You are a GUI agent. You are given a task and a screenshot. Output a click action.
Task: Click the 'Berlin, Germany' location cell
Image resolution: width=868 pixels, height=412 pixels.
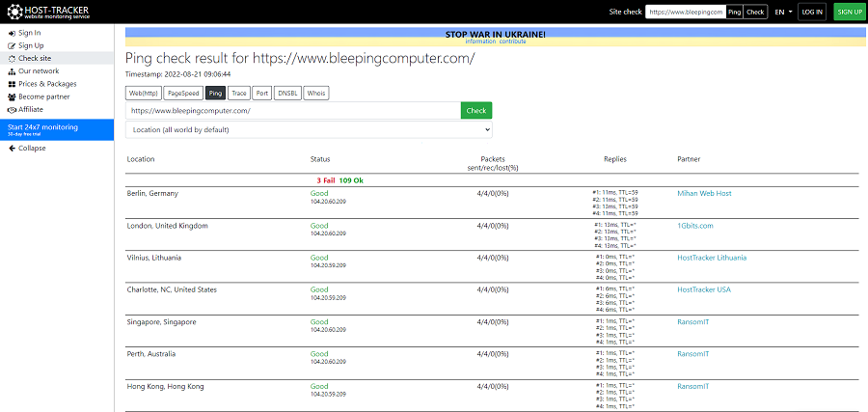152,193
